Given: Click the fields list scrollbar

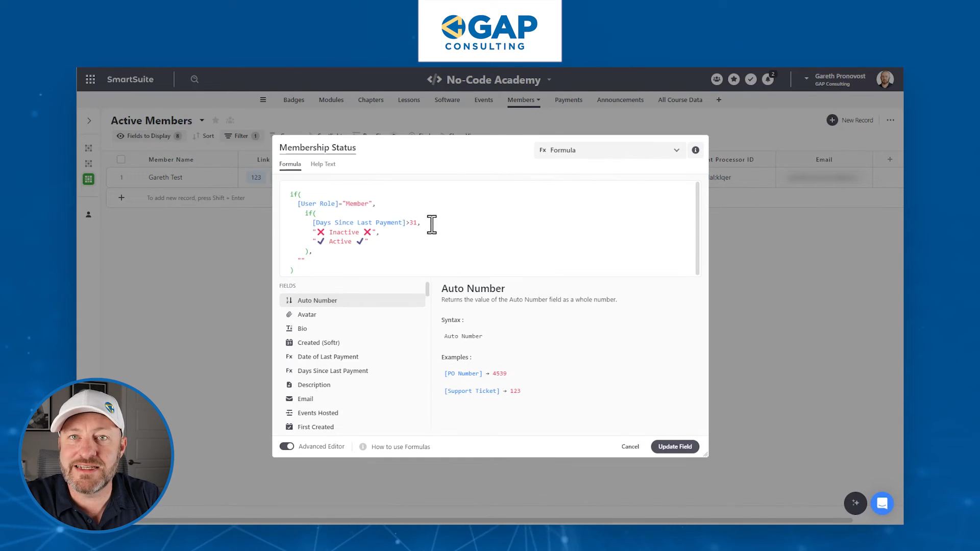Looking at the screenshot, I should click(427, 289).
